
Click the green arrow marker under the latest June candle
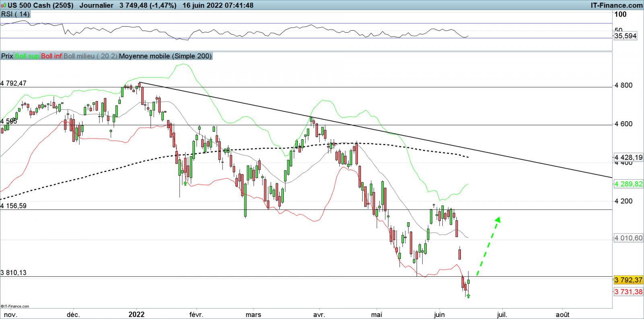click(468, 296)
